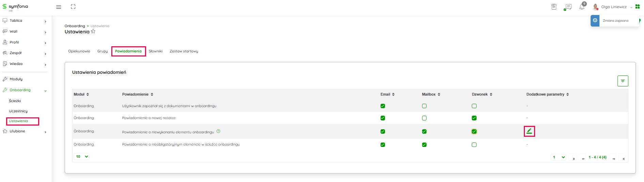Open the table filter icon button
Screen dimensions: 644x182
(623, 81)
